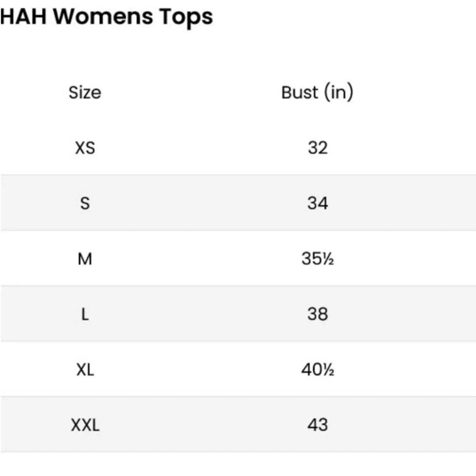
Task: Click the XS size label
Action: [85, 148]
